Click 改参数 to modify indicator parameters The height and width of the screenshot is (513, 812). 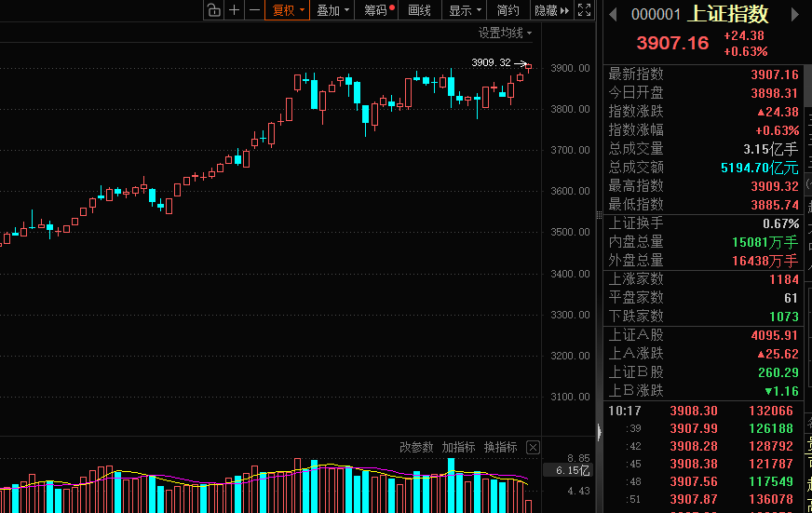pos(416,448)
